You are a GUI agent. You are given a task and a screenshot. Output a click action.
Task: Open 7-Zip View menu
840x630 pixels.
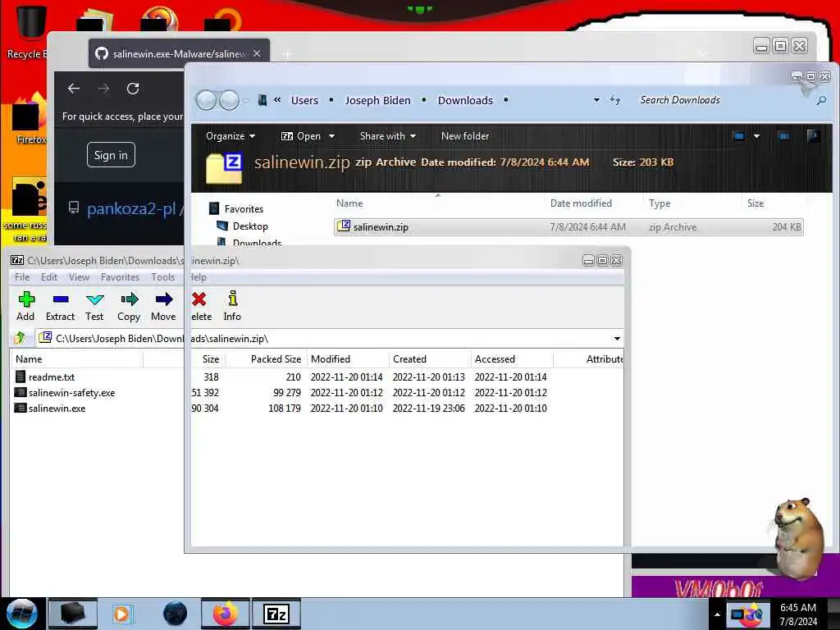click(x=79, y=277)
